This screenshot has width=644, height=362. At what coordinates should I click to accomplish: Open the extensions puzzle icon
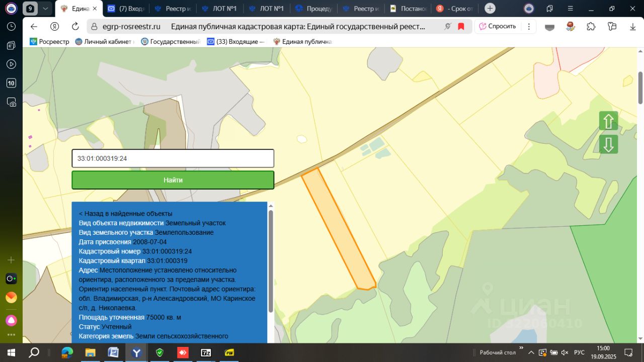pyautogui.click(x=591, y=27)
